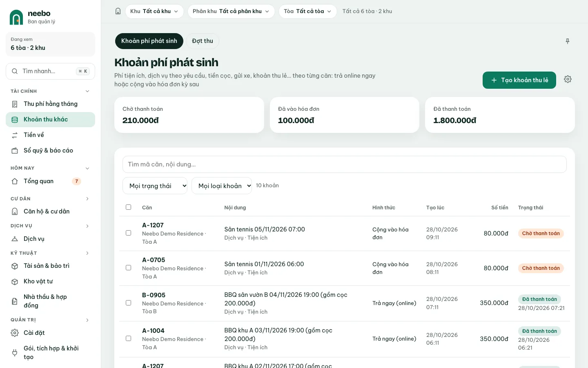Select the A-0705 row checkbox
Image resolution: width=588 pixels, height=368 pixels.
[x=129, y=268]
